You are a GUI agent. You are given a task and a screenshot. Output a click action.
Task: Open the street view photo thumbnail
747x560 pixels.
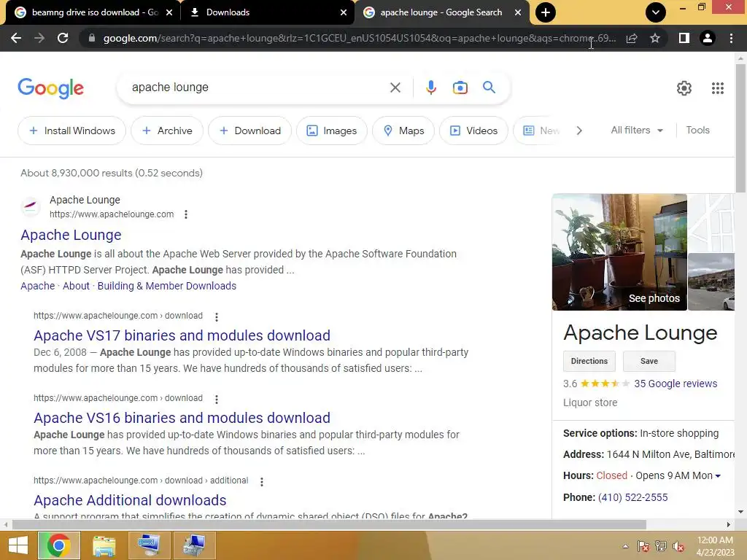[x=711, y=282]
